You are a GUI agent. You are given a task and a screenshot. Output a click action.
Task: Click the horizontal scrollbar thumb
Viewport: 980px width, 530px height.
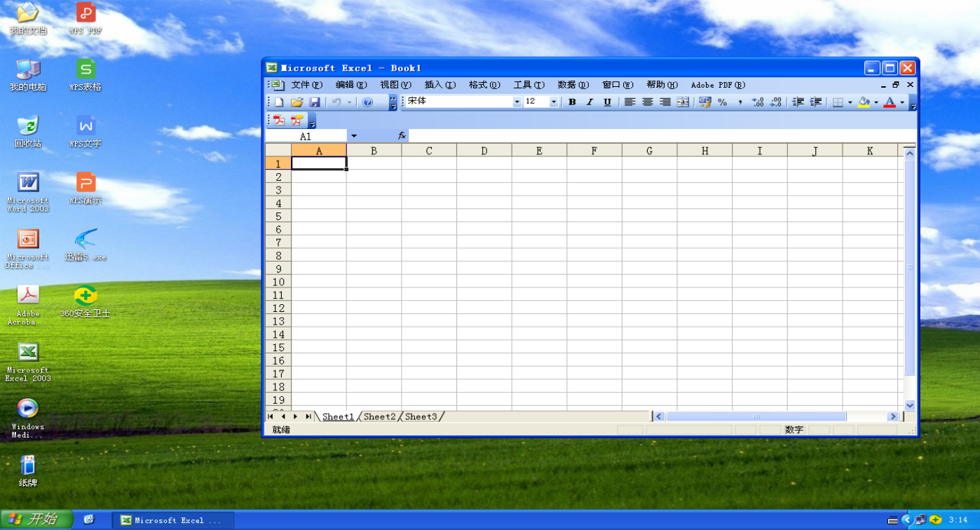point(756,416)
